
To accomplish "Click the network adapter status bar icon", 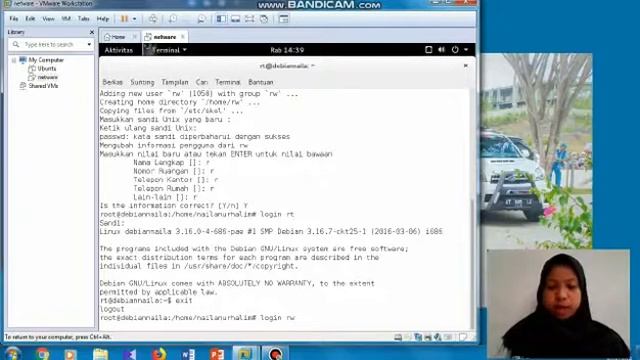I will (x=418, y=337).
